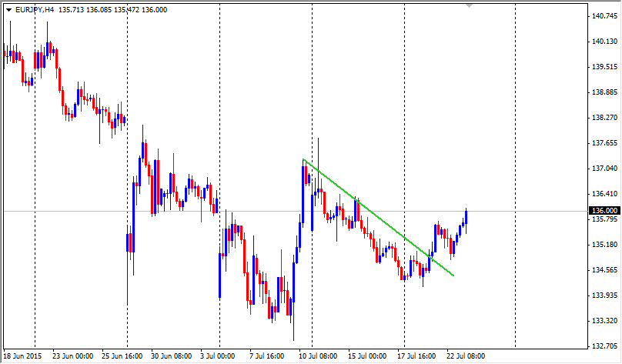Click the 140.745 price scale label

tap(604, 16)
